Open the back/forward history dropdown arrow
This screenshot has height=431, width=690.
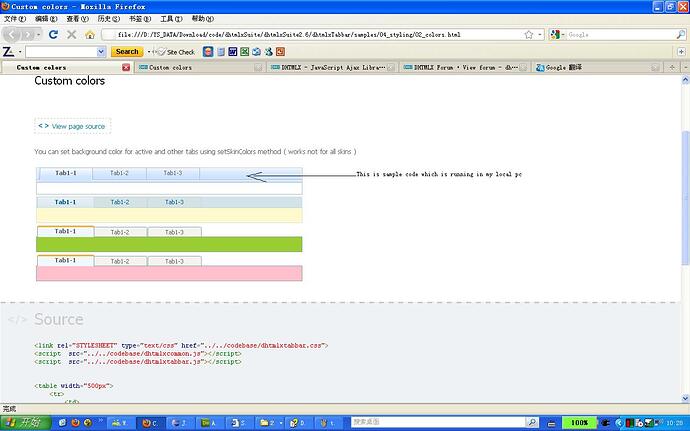pos(39,34)
